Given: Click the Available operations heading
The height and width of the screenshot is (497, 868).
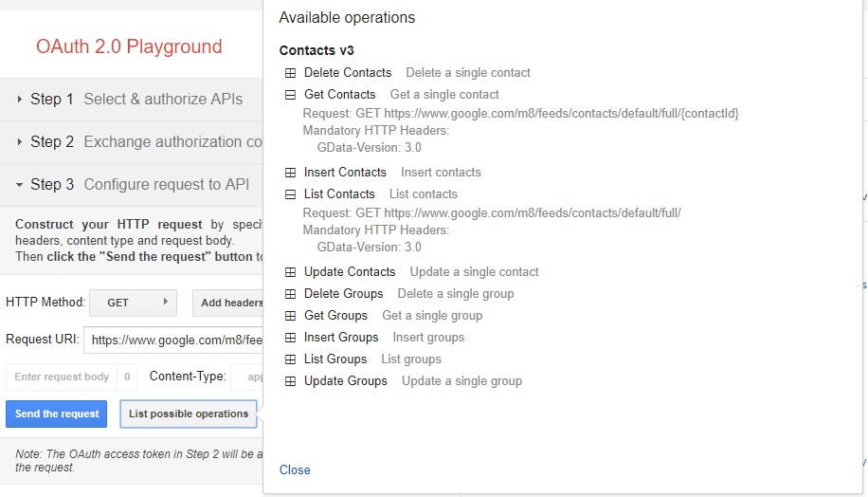Looking at the screenshot, I should pyautogui.click(x=347, y=18).
